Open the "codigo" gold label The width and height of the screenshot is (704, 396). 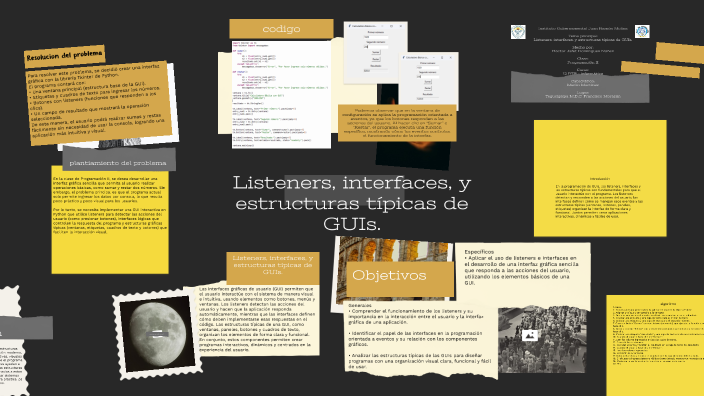click(281, 29)
